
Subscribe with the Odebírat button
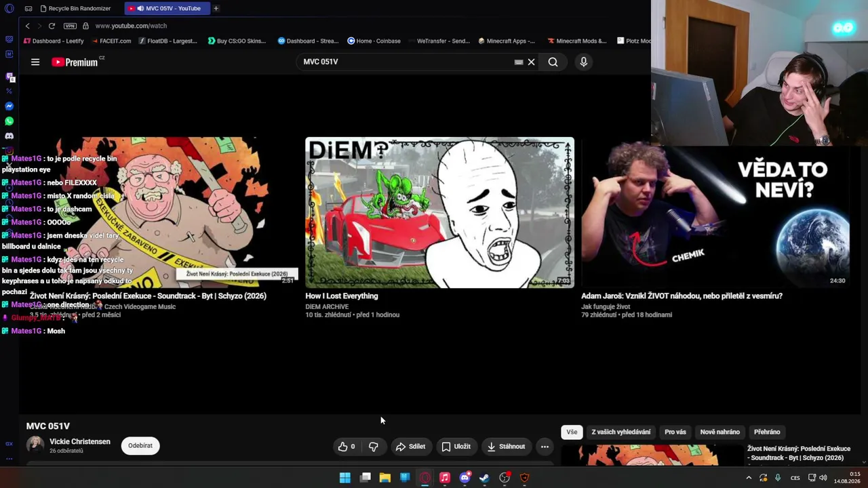point(140,445)
